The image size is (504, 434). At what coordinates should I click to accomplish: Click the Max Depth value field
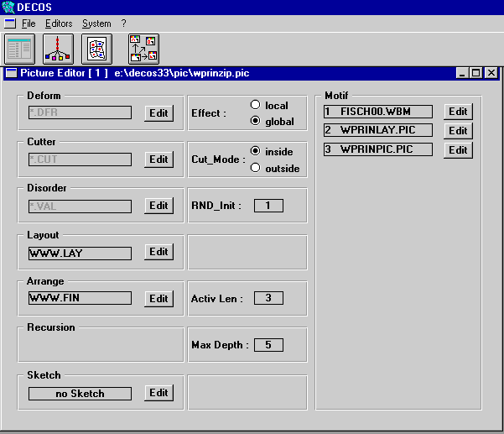coord(268,345)
